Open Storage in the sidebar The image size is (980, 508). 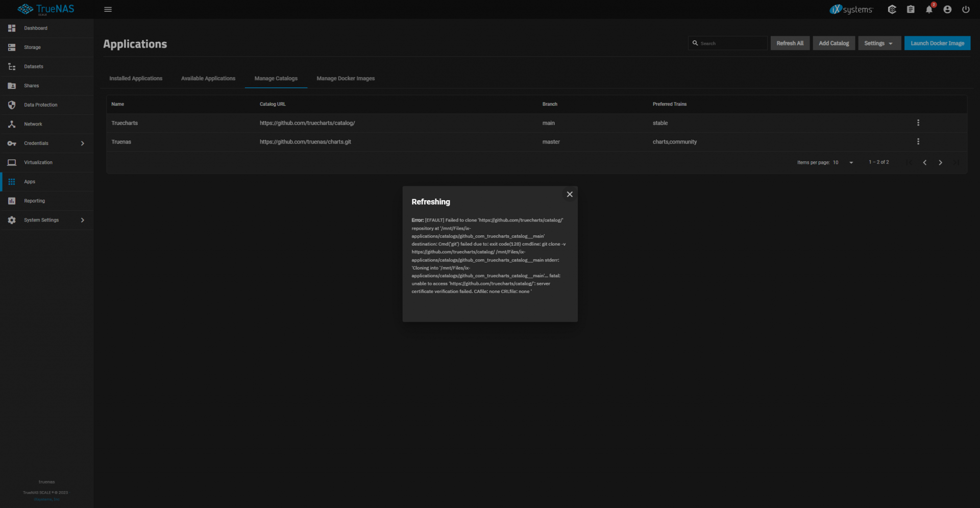tap(32, 47)
